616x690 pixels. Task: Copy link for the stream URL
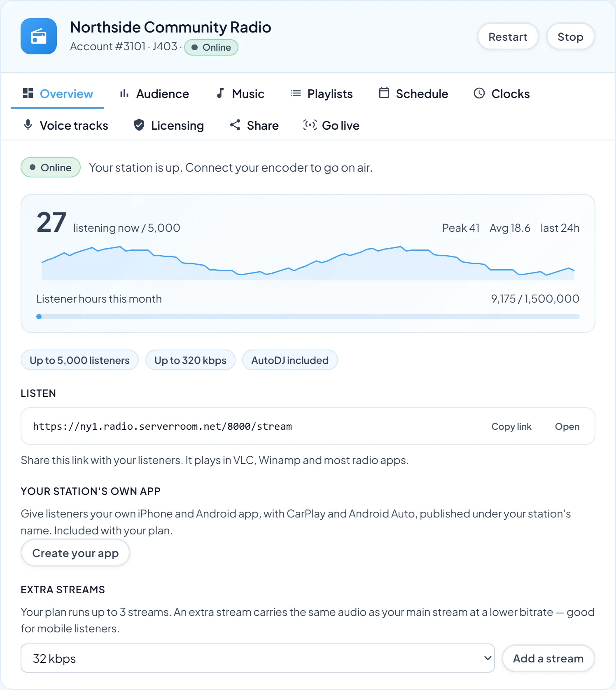pyautogui.click(x=511, y=427)
